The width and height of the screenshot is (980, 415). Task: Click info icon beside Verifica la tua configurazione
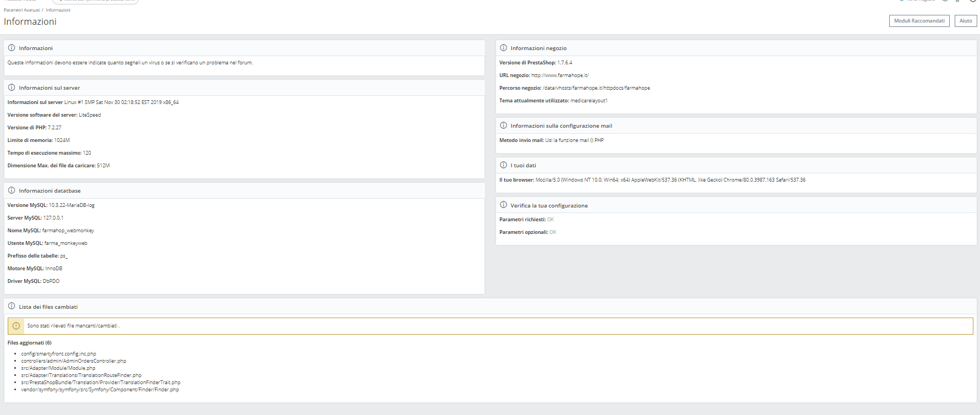pos(503,205)
